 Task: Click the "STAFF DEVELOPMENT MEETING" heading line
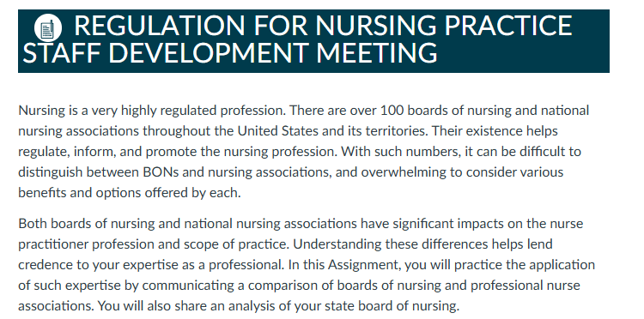coord(230,52)
